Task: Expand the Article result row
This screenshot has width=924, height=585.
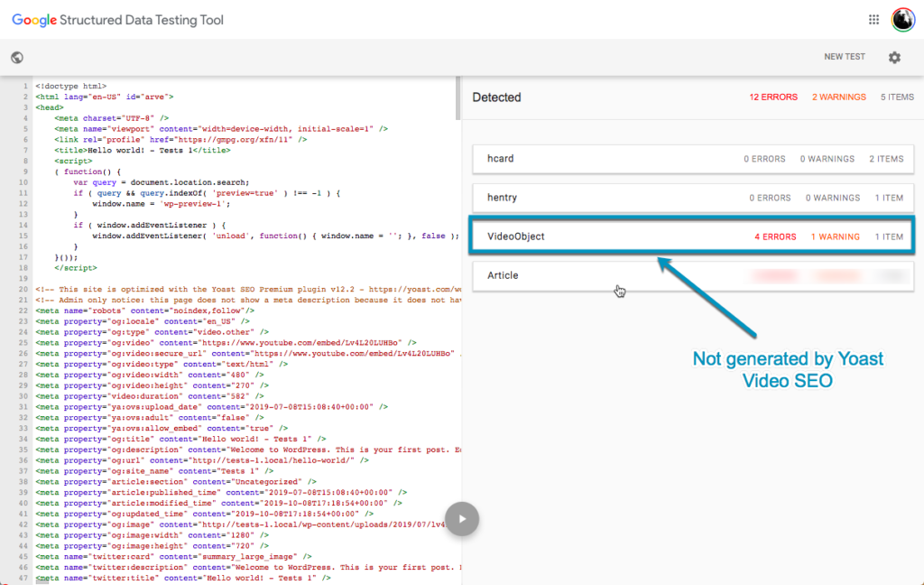Action: pyautogui.click(x=693, y=275)
